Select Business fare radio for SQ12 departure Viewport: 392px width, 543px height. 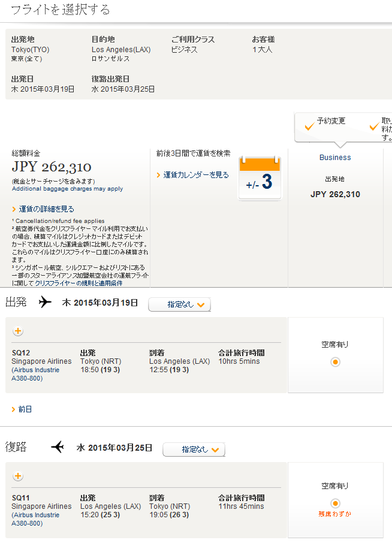[x=335, y=362]
